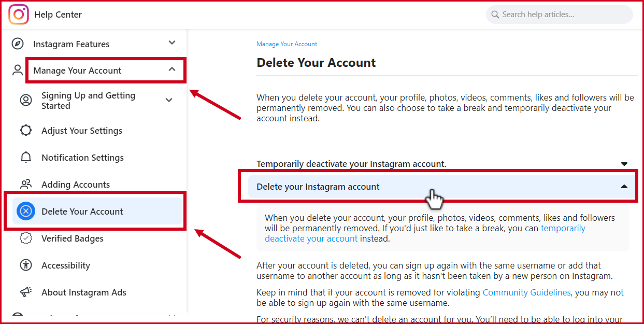Click the person icon beside Manage Your Account
Image resolution: width=644 pixels, height=324 pixels.
tap(18, 71)
